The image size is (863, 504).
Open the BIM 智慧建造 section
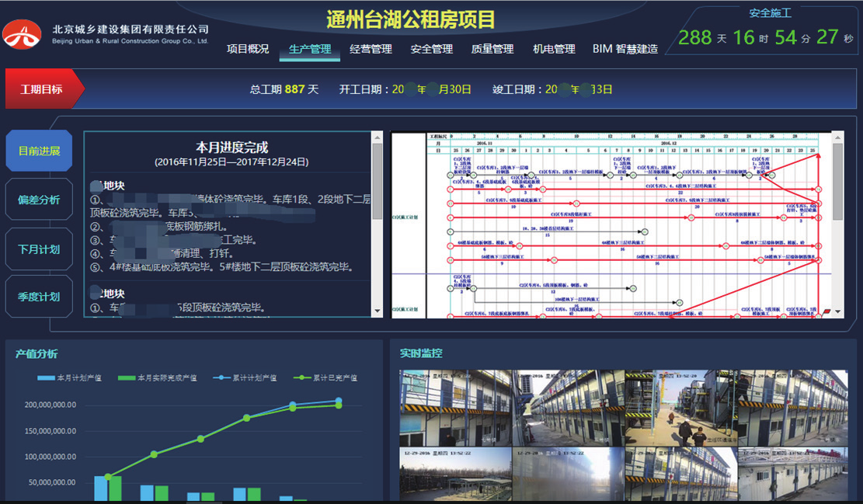(x=625, y=49)
